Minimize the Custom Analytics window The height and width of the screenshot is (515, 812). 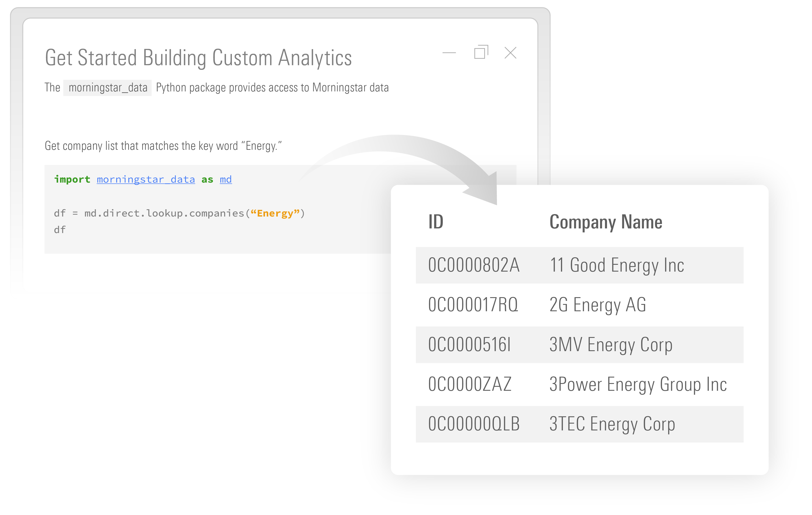click(x=449, y=53)
